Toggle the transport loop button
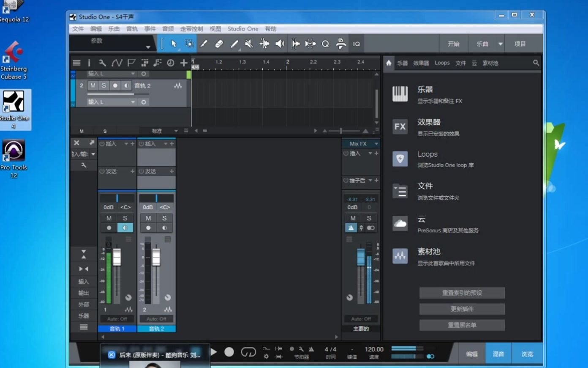 248,352
